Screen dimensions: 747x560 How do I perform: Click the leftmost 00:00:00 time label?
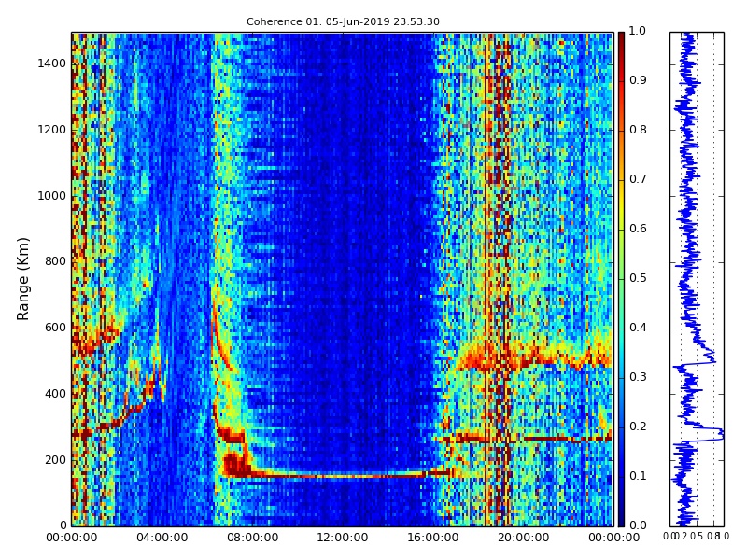pos(72,538)
